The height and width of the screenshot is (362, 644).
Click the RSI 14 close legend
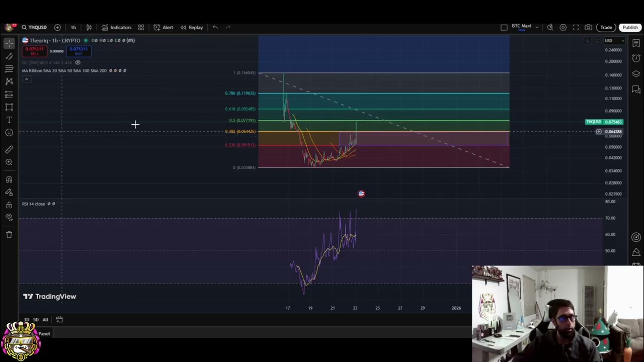[33, 204]
